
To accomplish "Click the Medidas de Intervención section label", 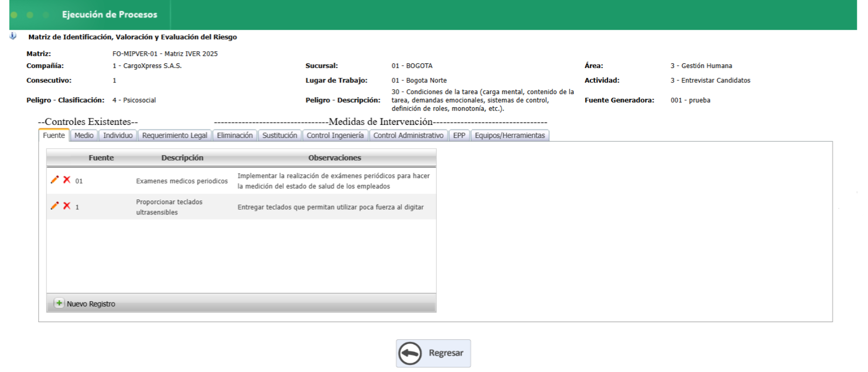I will click(x=381, y=122).
